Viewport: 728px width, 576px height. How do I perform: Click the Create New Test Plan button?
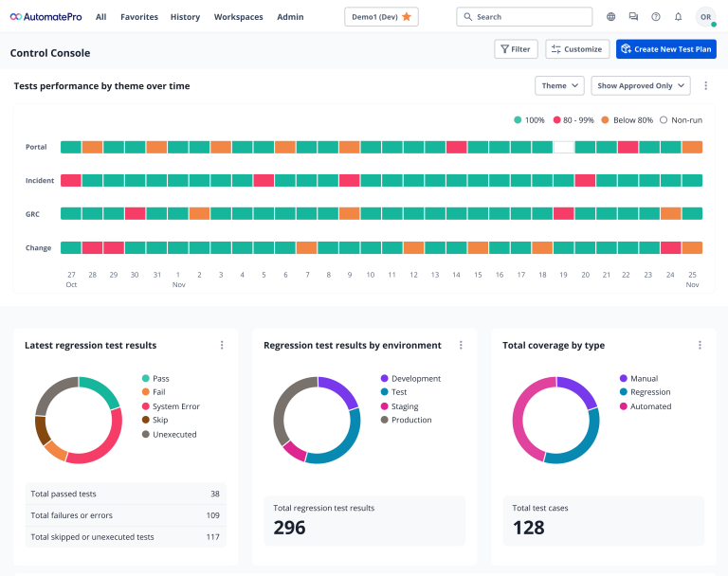point(665,49)
